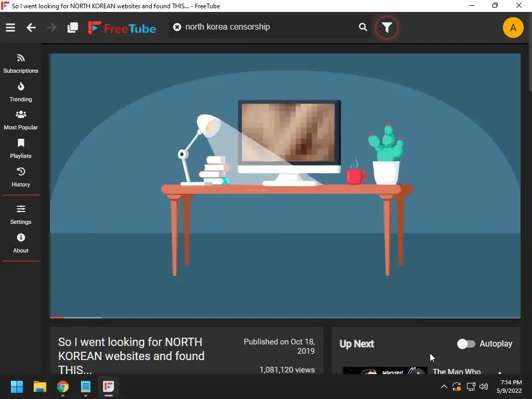Open the profile selector 'A' avatar

(x=513, y=28)
